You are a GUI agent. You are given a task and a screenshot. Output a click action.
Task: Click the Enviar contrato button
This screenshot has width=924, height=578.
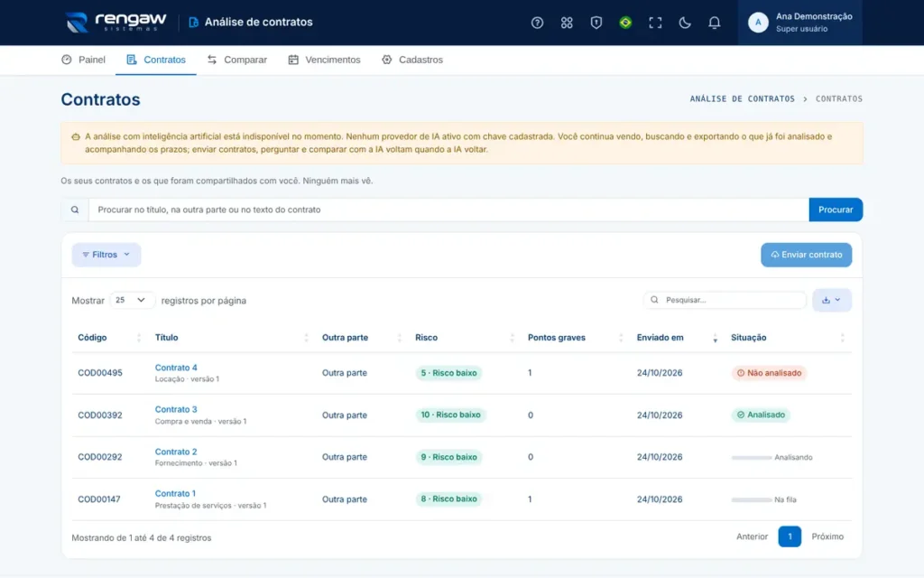coord(806,255)
